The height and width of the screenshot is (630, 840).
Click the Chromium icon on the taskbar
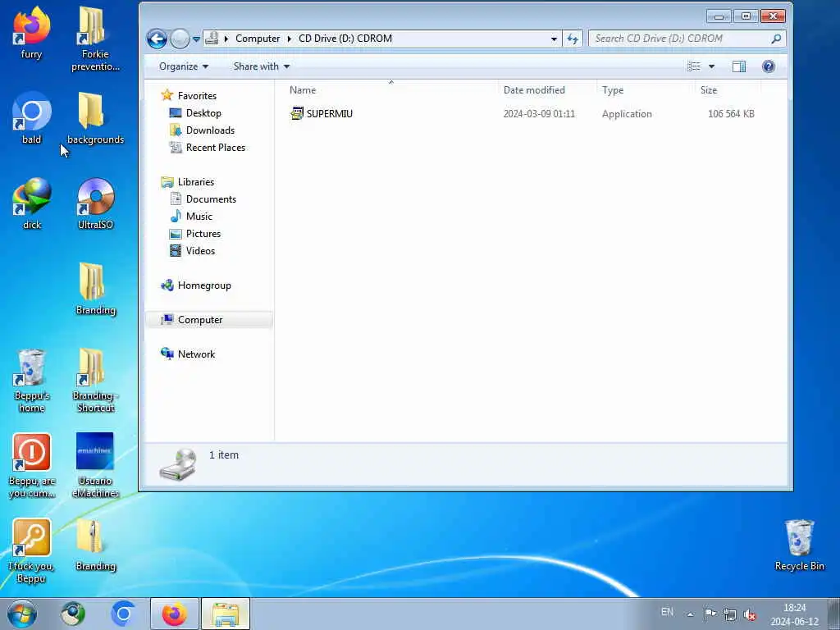pos(124,614)
